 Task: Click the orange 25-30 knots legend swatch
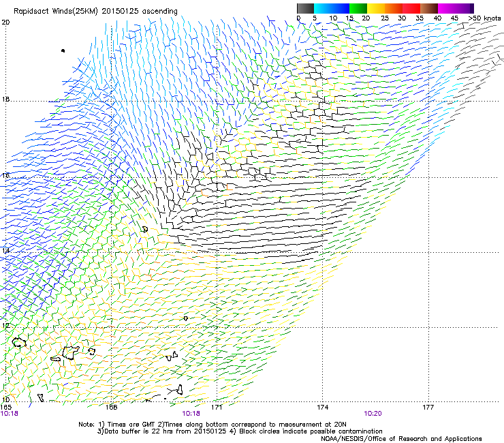[x=394, y=8]
